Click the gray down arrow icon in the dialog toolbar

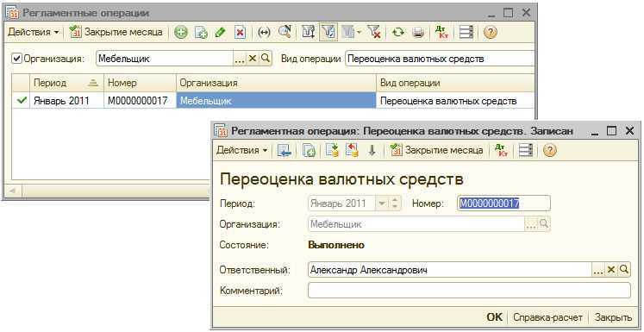(372, 150)
